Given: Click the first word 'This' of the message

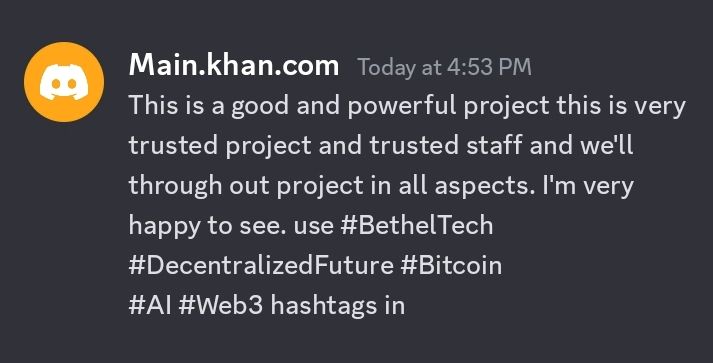Looking at the screenshot, I should pos(153,106).
